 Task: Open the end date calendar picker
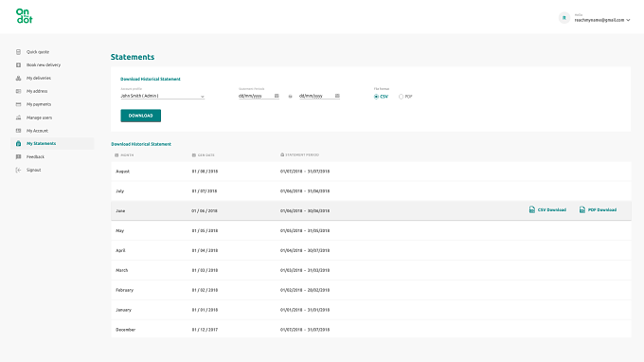point(337,96)
